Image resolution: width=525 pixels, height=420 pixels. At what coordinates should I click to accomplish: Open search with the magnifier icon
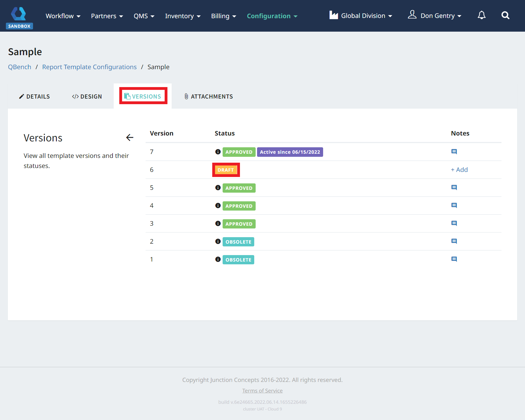[x=505, y=15]
